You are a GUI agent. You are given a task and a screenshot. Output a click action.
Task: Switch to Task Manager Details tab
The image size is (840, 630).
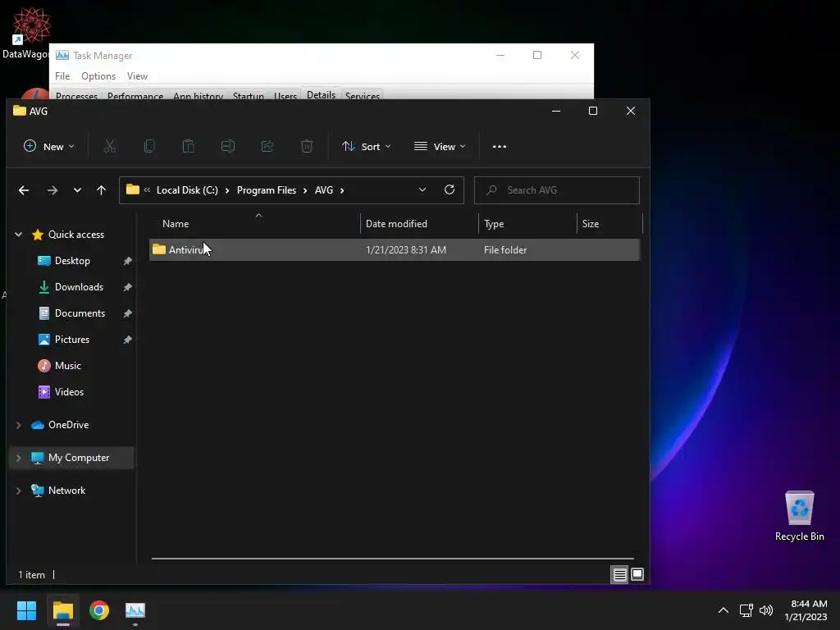tap(321, 94)
